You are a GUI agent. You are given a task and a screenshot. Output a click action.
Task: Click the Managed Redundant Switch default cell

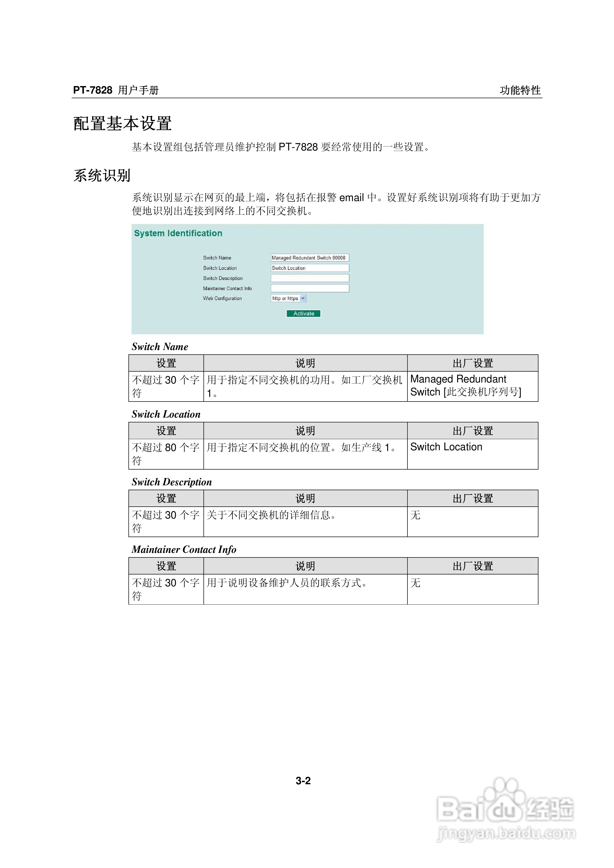pyautogui.click(x=465, y=386)
